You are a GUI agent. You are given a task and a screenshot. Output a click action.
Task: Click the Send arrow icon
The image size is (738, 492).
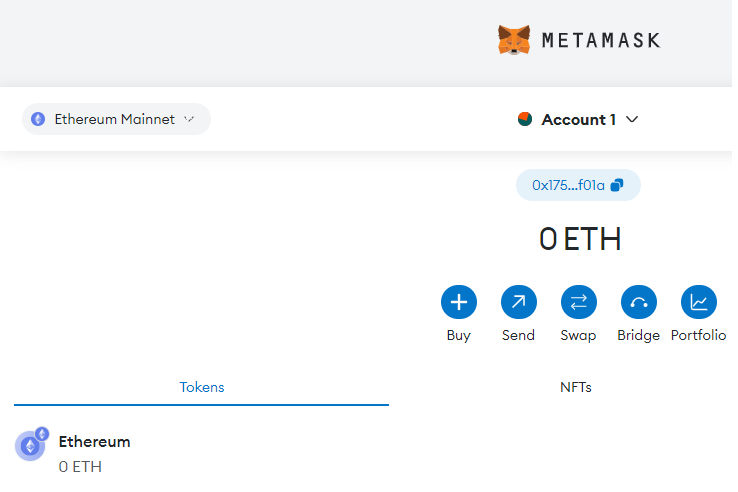point(519,302)
